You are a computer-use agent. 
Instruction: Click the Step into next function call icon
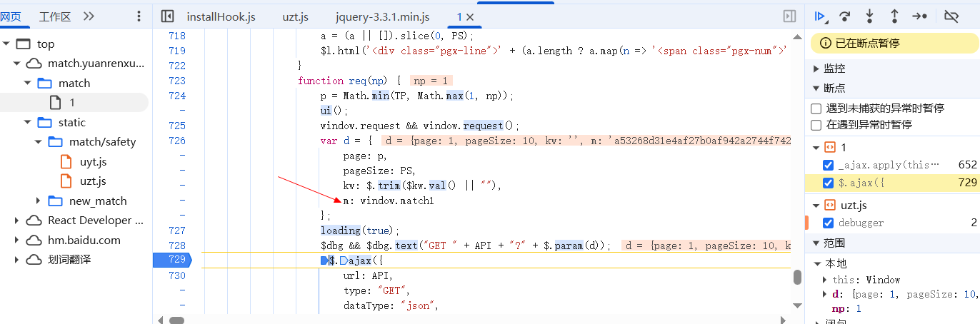pyautogui.click(x=869, y=16)
